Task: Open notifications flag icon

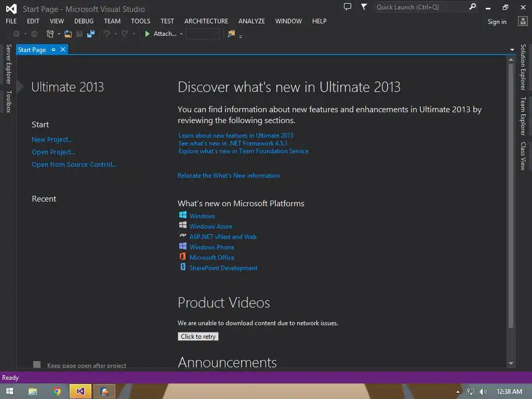Action: click(x=364, y=7)
